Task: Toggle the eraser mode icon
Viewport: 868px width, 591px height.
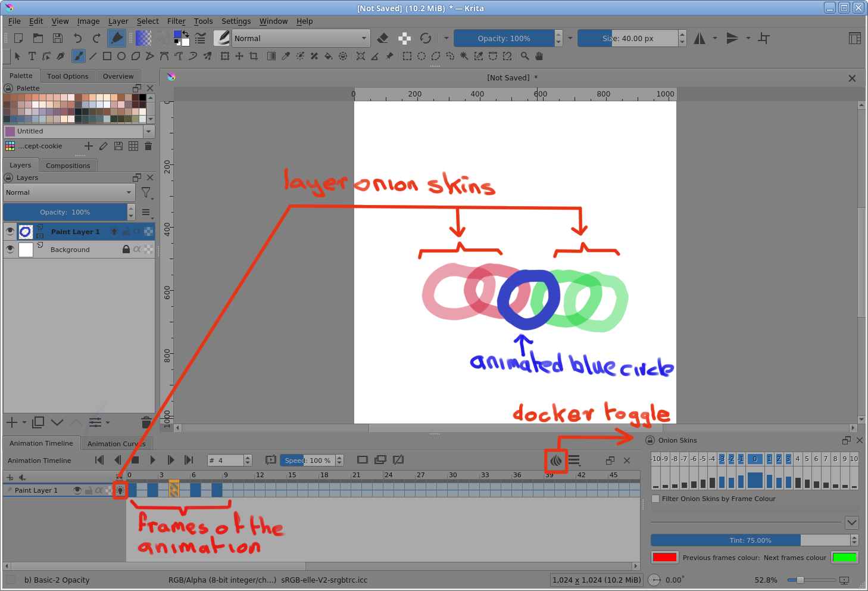Action: tap(383, 38)
